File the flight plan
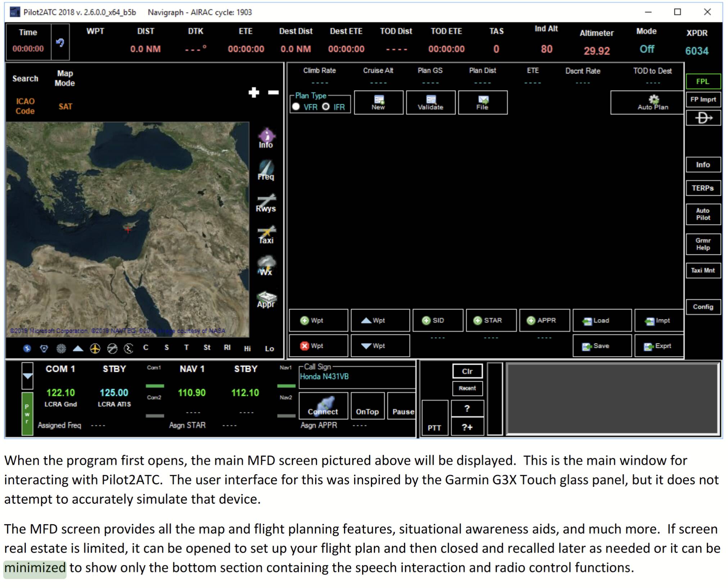 (483, 103)
